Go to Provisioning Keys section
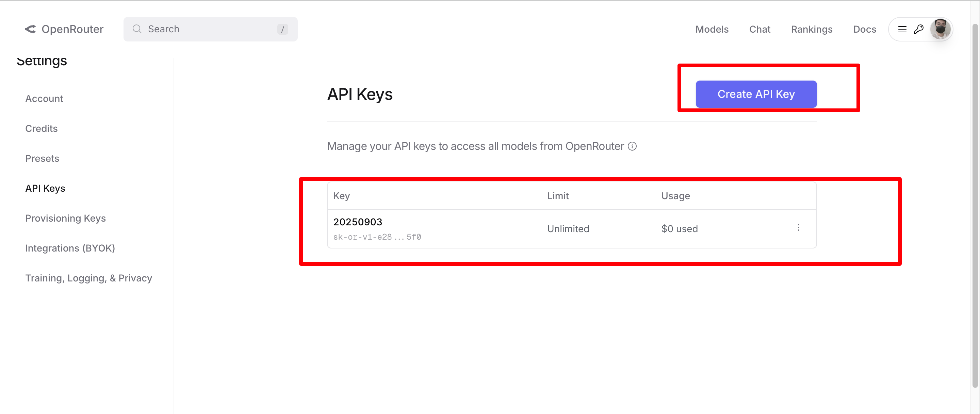Image resolution: width=980 pixels, height=414 pixels. 65,218
